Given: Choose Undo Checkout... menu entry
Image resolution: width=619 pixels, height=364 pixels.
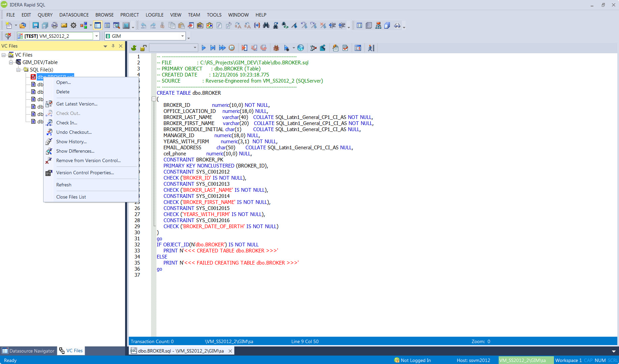Looking at the screenshot, I should pyautogui.click(x=91, y=132).
